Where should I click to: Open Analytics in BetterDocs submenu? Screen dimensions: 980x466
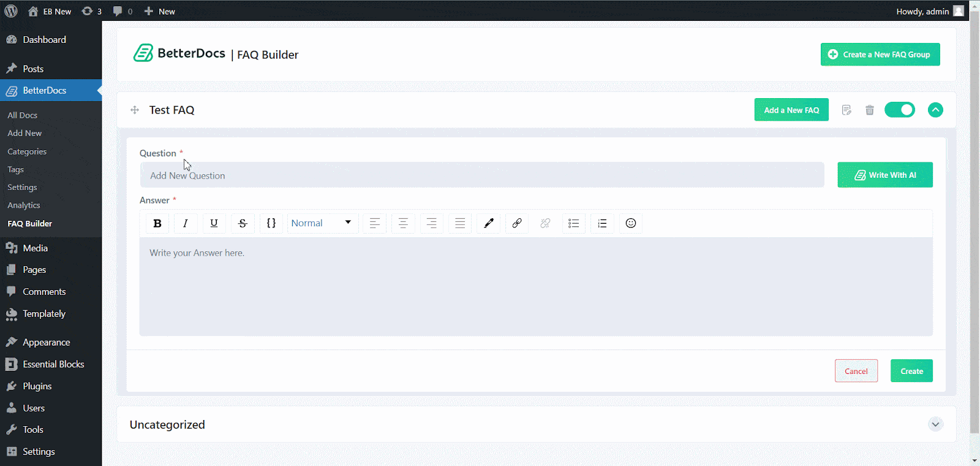tap(24, 205)
